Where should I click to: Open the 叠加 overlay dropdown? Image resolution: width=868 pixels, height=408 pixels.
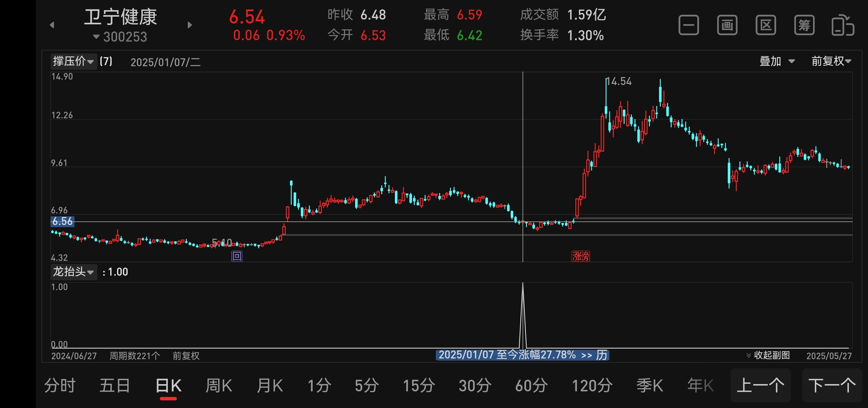(x=776, y=61)
